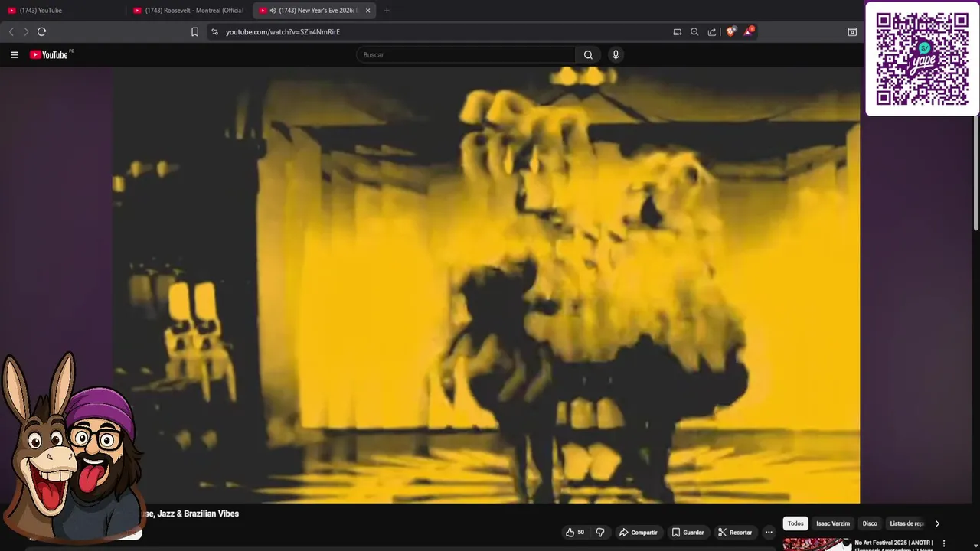Select the Listas de reproducción chip
This screenshot has width=980, height=551.
point(906,523)
